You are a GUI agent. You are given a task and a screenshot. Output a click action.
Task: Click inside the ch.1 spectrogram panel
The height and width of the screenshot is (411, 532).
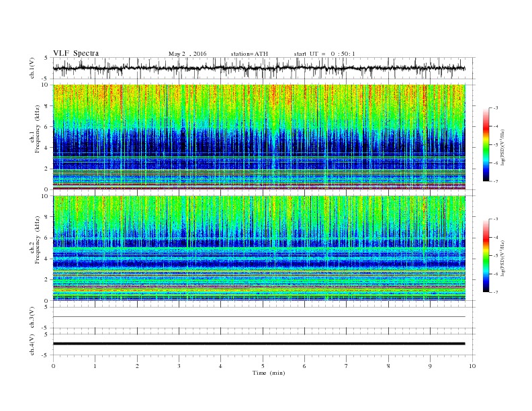pos(259,137)
